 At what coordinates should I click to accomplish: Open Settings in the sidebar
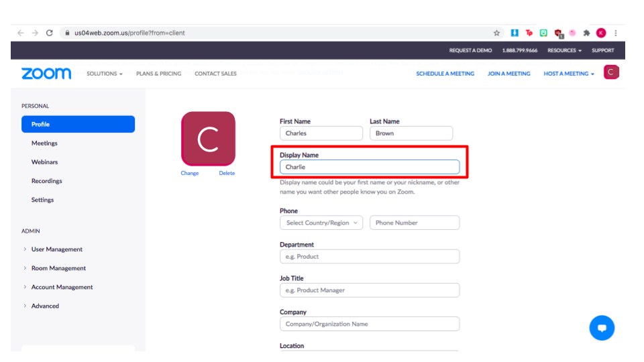pyautogui.click(x=42, y=200)
